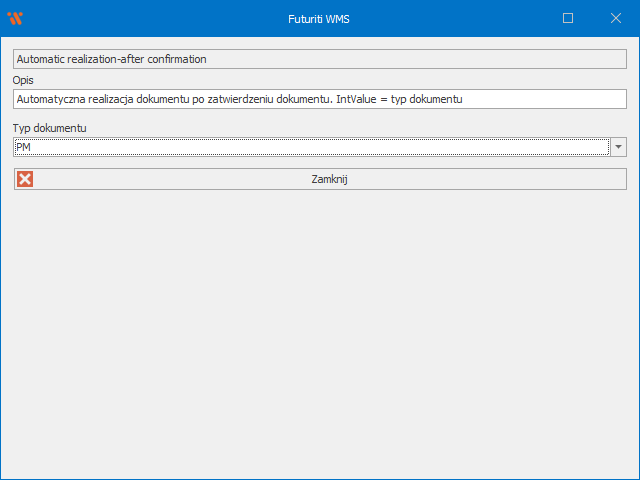
Task: Click the 'Futuriti WMS' title bar text
Action: point(320,18)
